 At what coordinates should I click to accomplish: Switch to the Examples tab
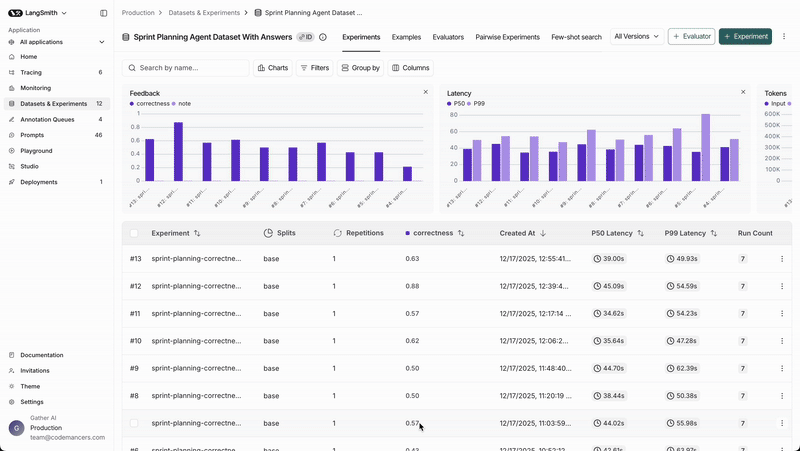click(x=406, y=37)
